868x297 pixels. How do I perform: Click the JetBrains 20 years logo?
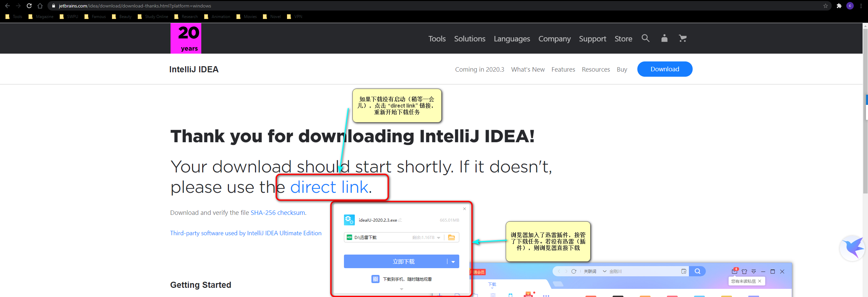[186, 38]
